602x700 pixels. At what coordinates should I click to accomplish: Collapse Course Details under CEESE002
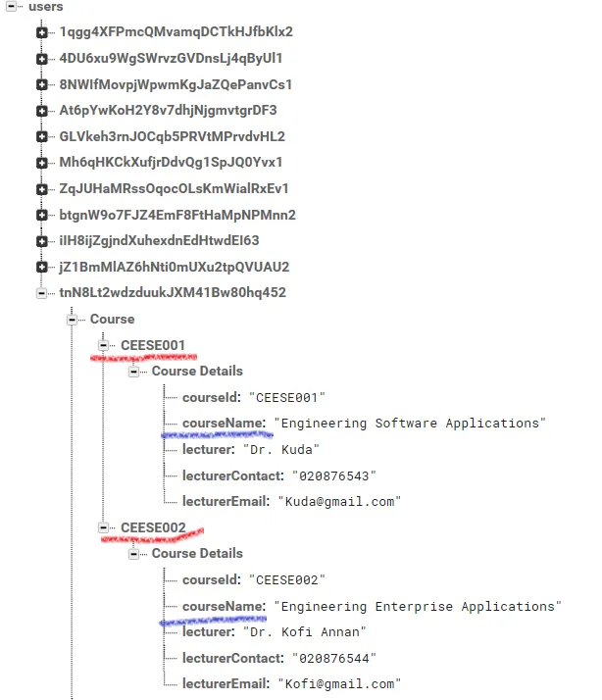click(x=133, y=554)
